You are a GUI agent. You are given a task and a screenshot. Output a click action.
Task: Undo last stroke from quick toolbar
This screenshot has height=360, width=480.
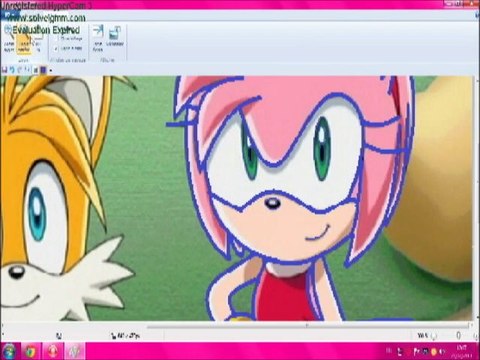12,70
